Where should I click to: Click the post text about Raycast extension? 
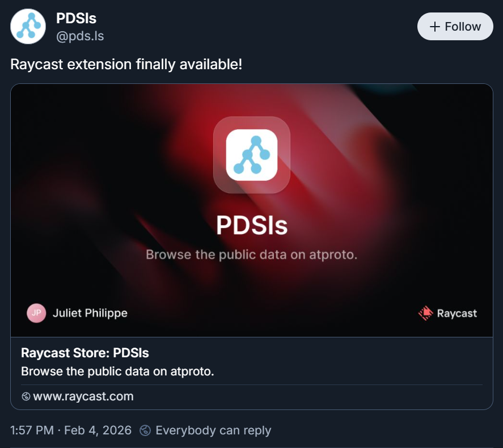click(126, 64)
